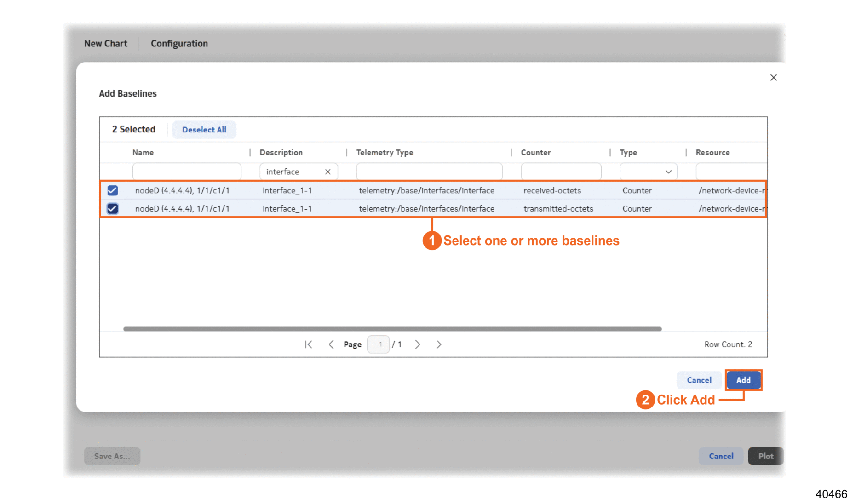Go to the next page
Image resolution: width=850 pixels, height=504 pixels.
tap(417, 344)
